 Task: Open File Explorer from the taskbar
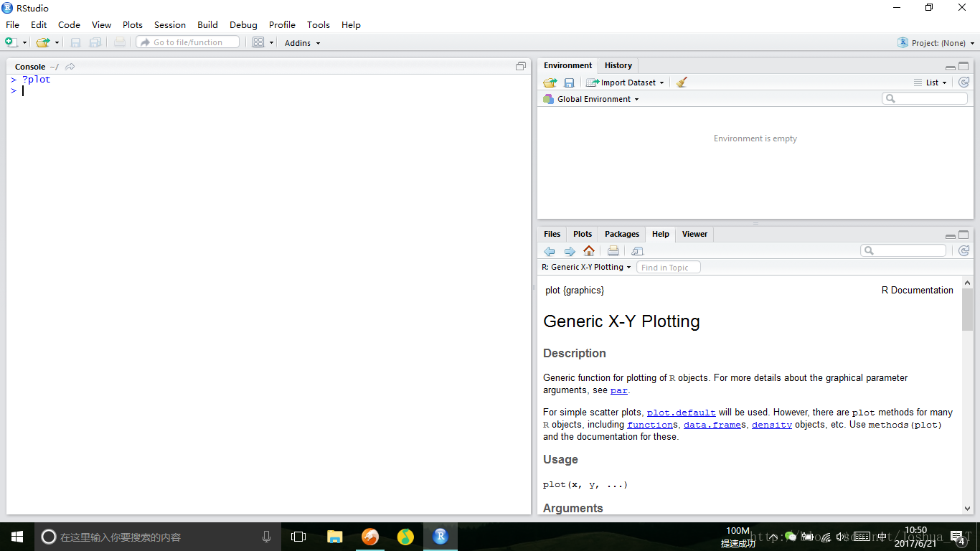(334, 537)
